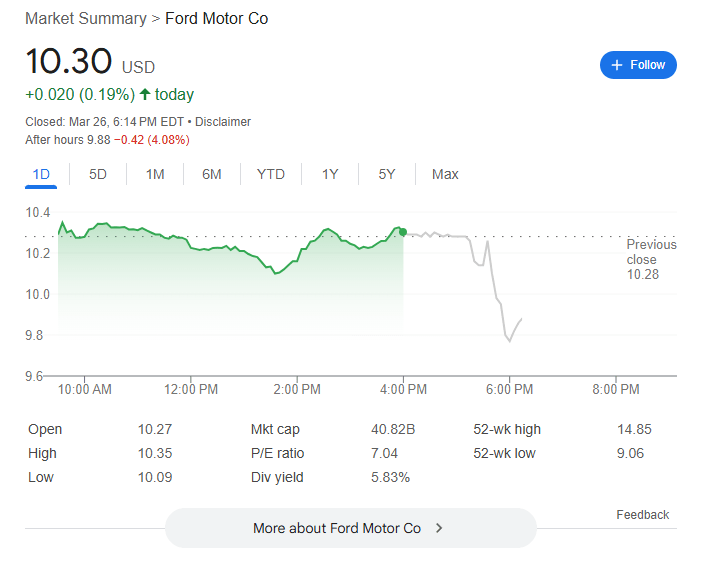
Task: Open the Feedback link
Action: (642, 515)
